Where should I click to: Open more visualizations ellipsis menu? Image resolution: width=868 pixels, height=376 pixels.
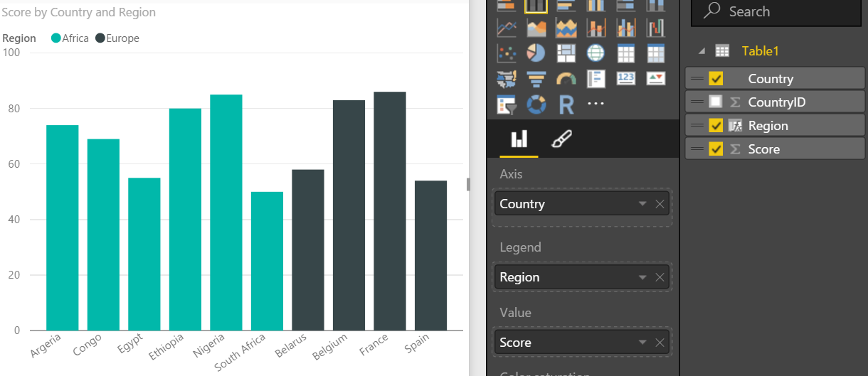pyautogui.click(x=596, y=104)
